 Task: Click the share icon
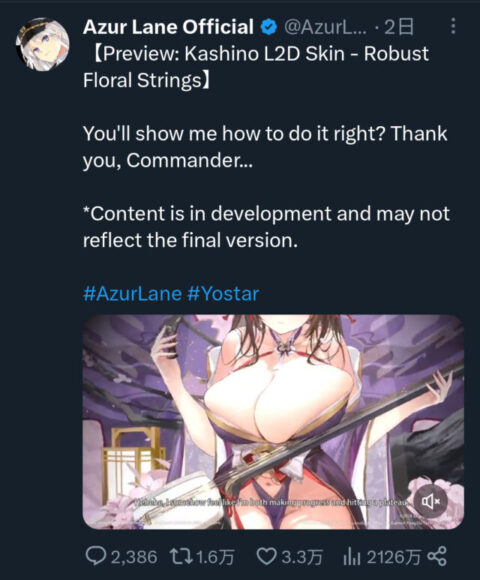[437, 556]
